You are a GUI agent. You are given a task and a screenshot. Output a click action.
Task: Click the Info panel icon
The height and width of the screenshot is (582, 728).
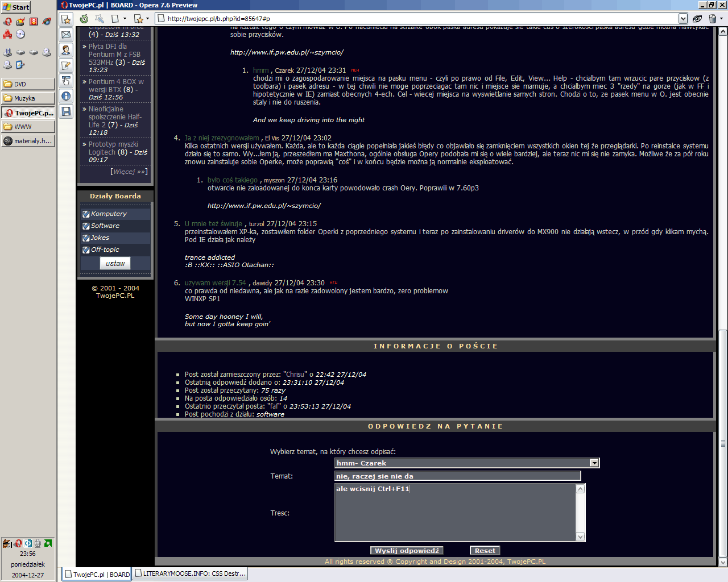[67, 96]
